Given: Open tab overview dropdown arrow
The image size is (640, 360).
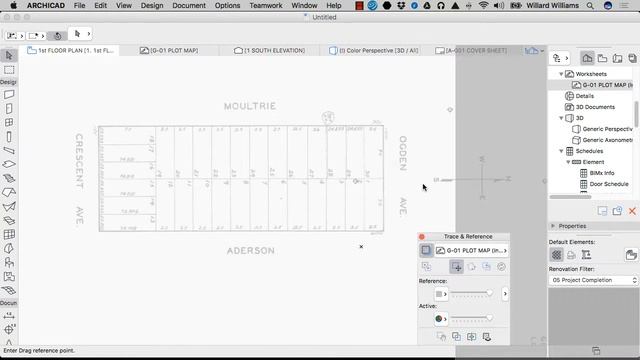Looking at the screenshot, I should tap(542, 51).
